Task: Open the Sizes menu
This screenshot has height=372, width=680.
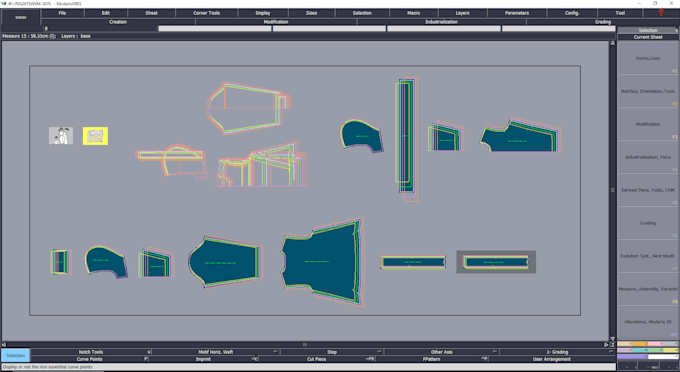Action: click(311, 13)
